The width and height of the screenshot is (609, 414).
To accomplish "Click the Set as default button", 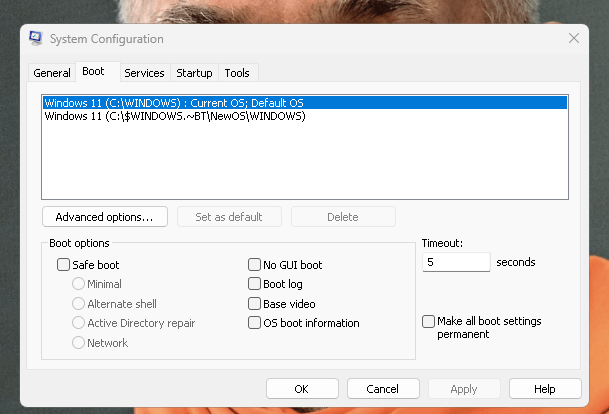I will (229, 217).
